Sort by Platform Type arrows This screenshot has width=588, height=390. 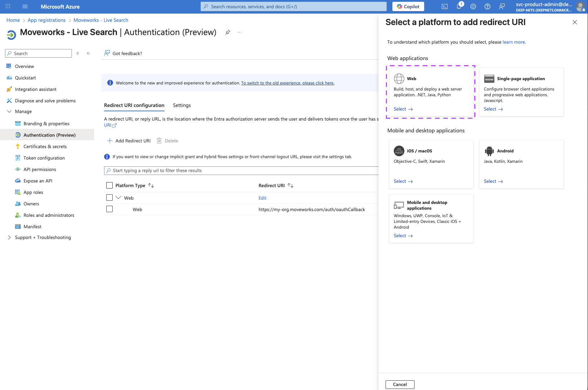pos(151,185)
